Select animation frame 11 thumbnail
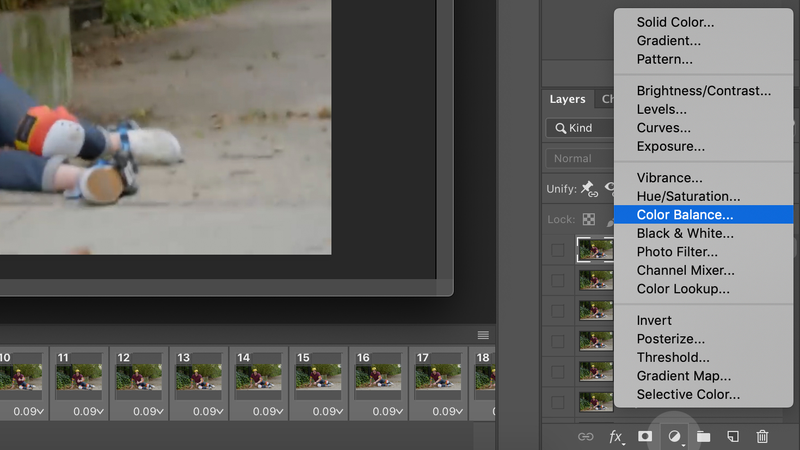This screenshot has height=450, width=800. click(x=79, y=377)
